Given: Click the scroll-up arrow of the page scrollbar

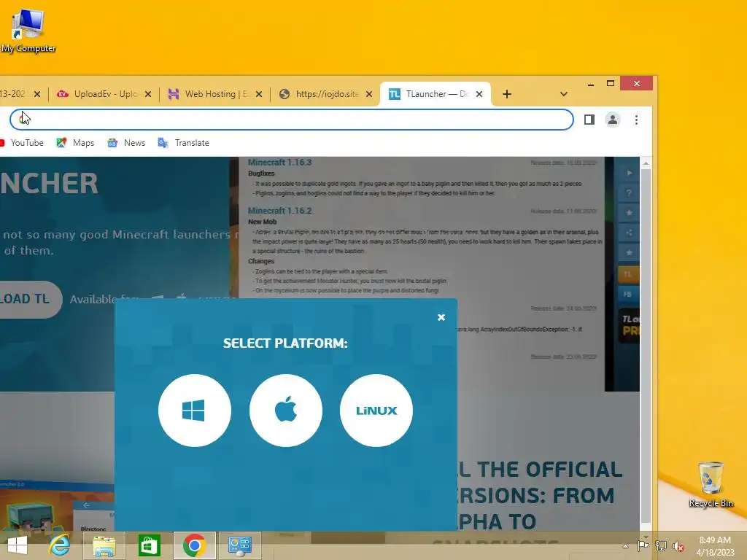Looking at the screenshot, I should click(x=646, y=163).
